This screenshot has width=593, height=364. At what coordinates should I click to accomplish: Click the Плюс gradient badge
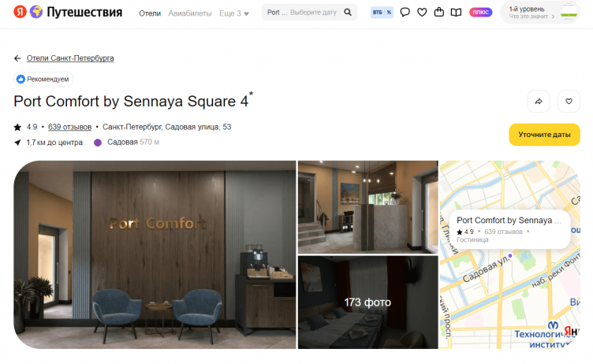coord(480,13)
